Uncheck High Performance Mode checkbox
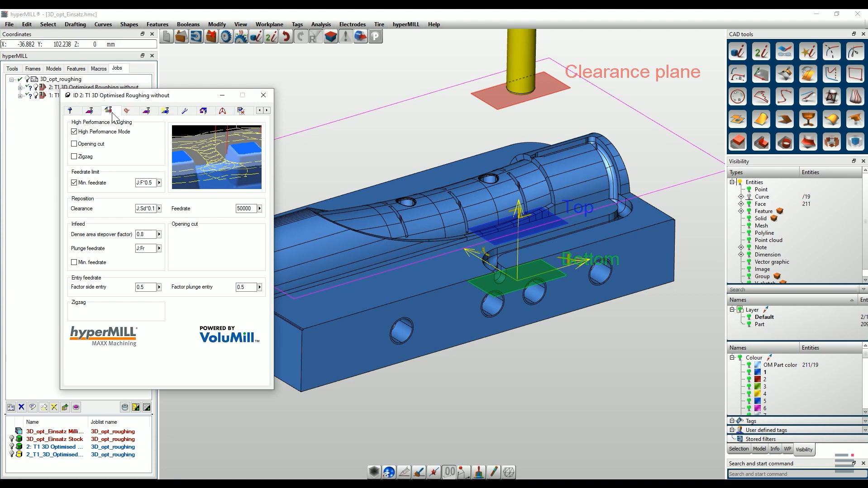 tap(74, 132)
